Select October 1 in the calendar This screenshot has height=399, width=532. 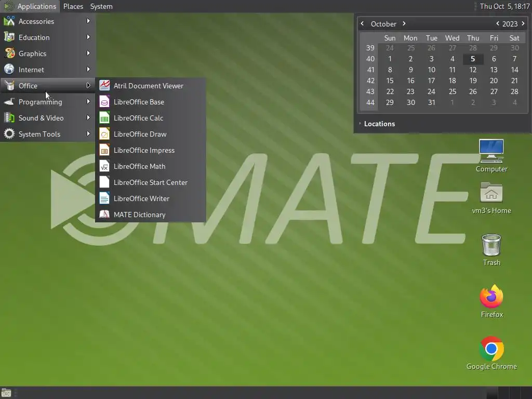click(390, 59)
